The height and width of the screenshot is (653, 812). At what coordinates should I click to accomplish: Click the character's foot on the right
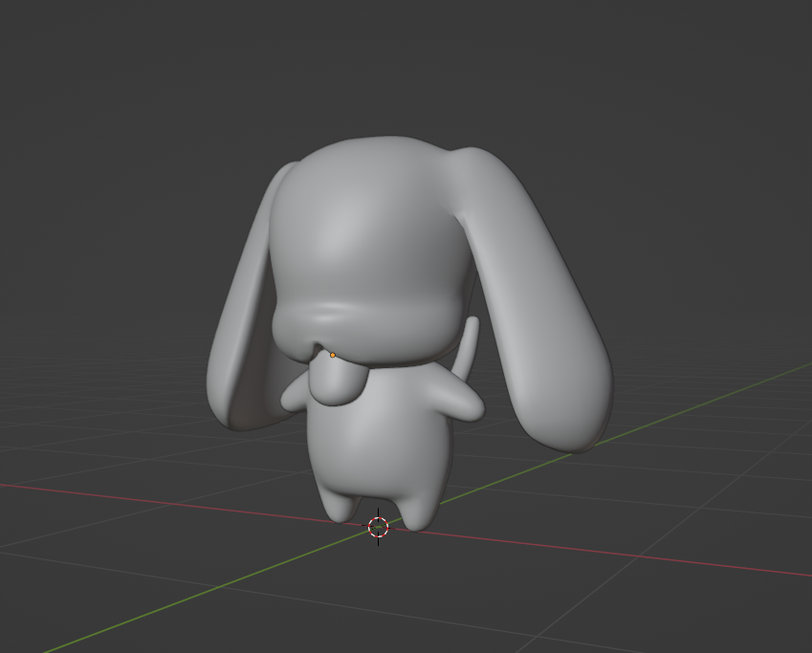click(418, 513)
